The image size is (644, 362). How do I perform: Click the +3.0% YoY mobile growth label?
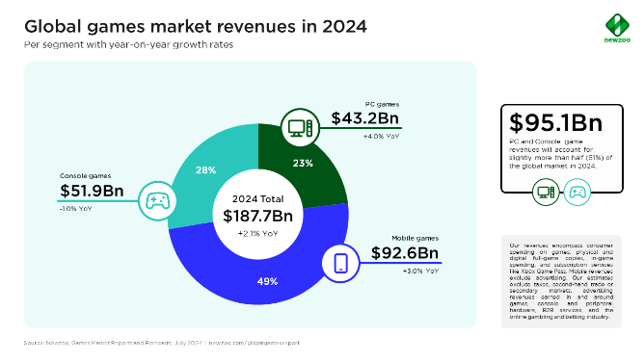coord(420,271)
